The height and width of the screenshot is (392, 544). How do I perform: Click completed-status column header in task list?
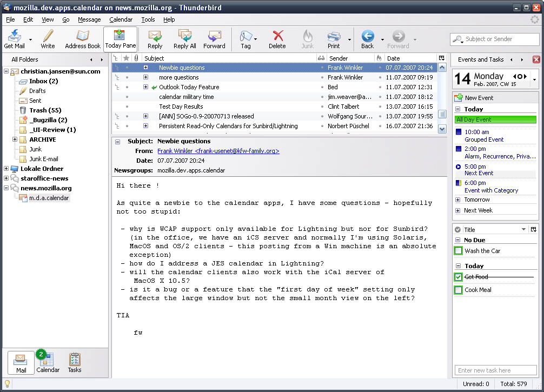(457, 229)
